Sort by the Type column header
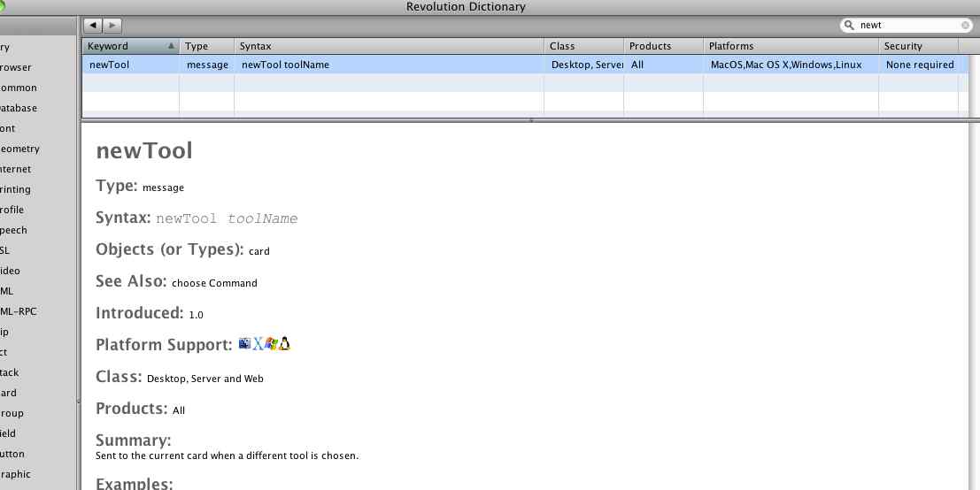This screenshot has height=490, width=980. click(207, 46)
